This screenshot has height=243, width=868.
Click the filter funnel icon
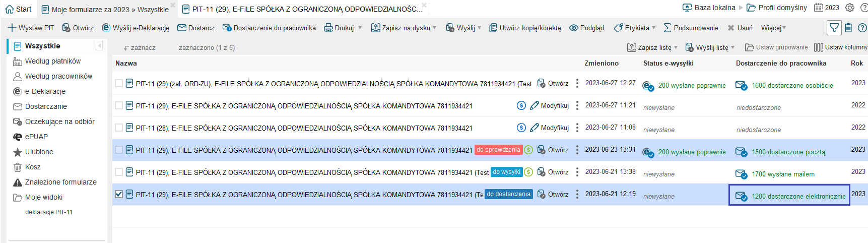(x=834, y=28)
